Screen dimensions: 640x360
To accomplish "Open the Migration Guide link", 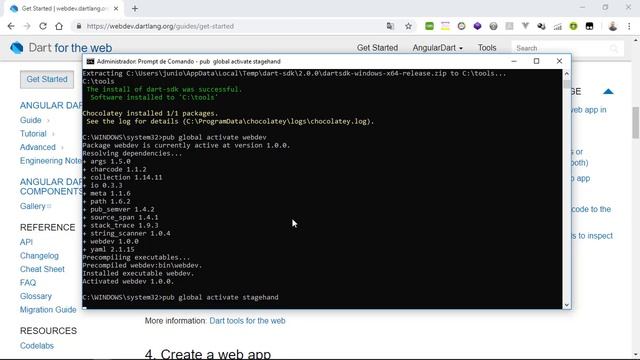I will click(x=48, y=309).
